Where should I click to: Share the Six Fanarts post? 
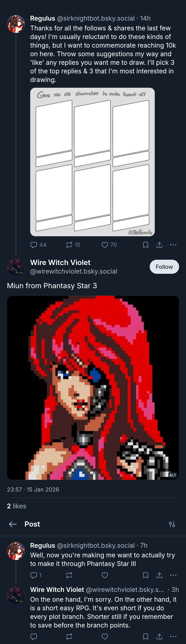coord(159,245)
